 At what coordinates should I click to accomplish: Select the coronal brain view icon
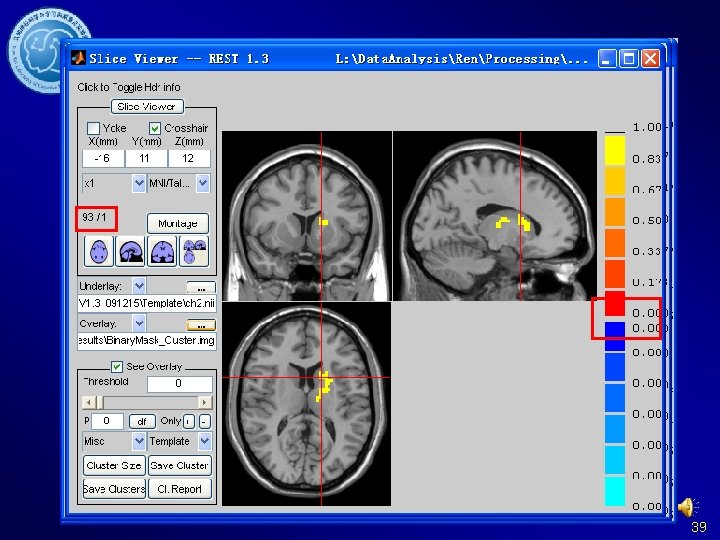[163, 251]
